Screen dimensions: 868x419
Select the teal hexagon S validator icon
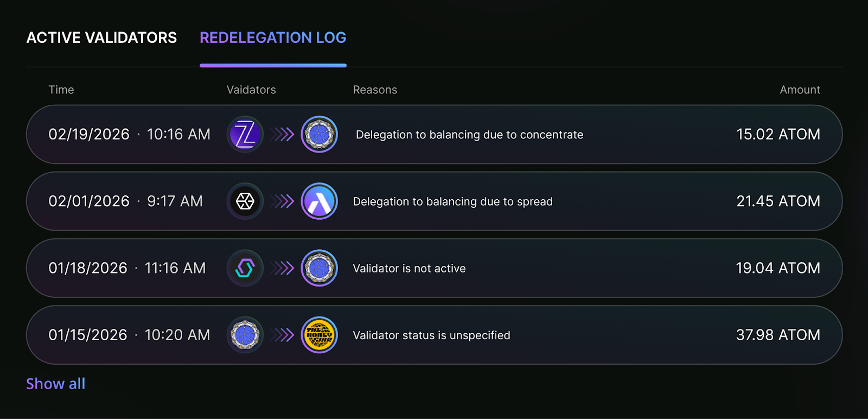click(245, 268)
